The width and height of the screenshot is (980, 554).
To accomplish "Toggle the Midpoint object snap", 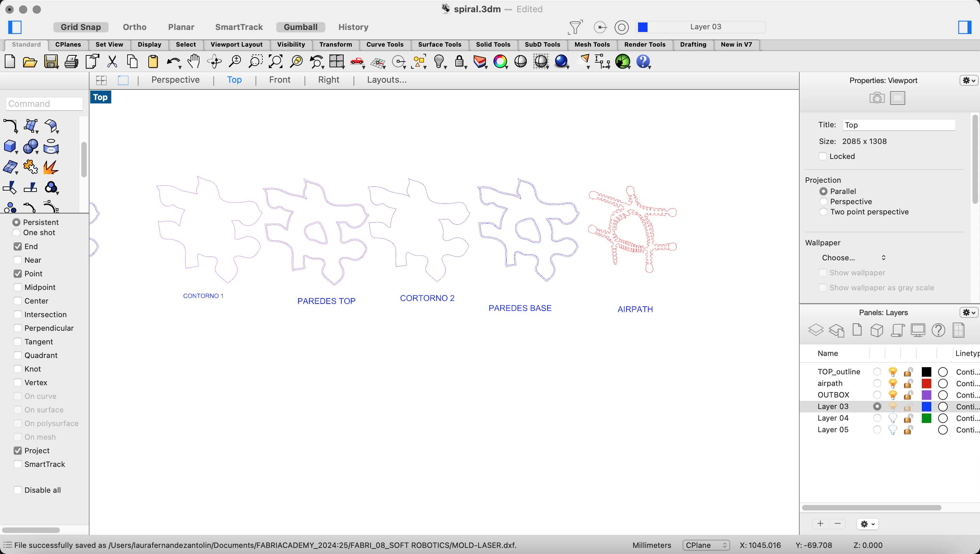I will point(17,287).
